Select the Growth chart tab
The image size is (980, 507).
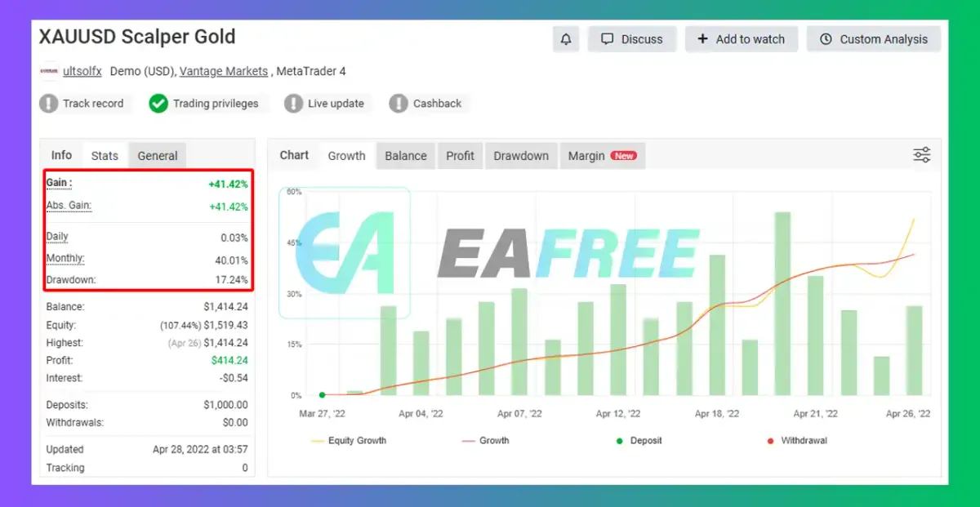(346, 155)
